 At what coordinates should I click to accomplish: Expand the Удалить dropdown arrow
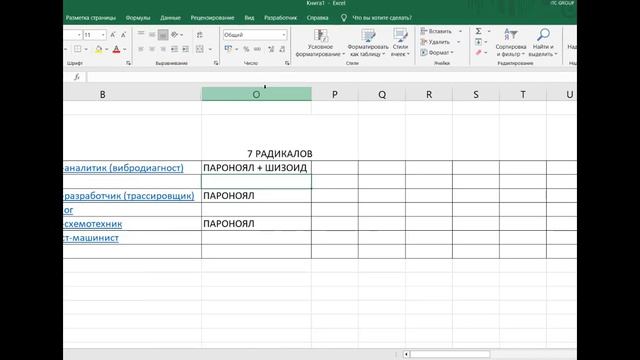pyautogui.click(x=458, y=42)
